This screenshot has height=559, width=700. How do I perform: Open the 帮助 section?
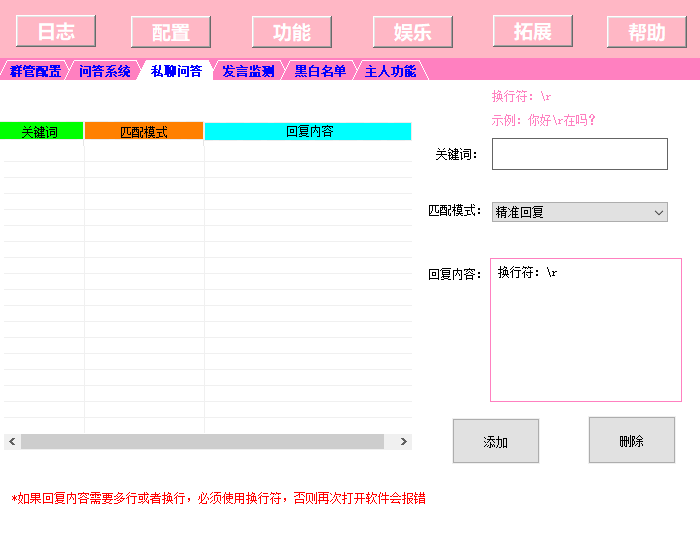(646, 32)
